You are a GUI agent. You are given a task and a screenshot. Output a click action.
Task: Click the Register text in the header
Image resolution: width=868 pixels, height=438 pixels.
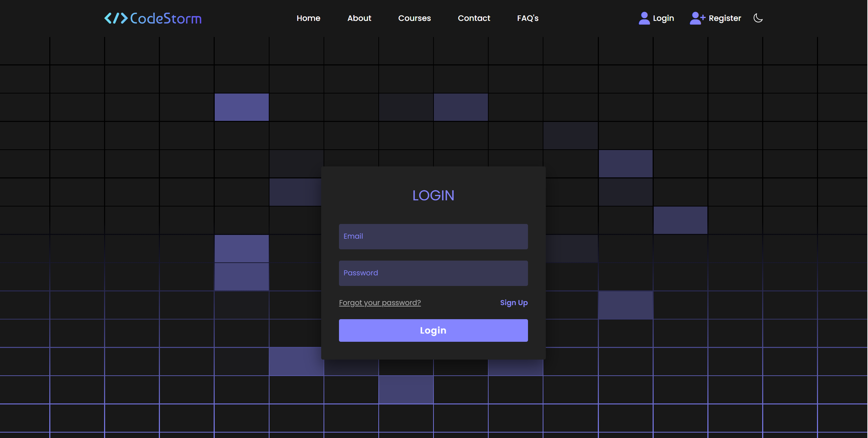click(725, 18)
